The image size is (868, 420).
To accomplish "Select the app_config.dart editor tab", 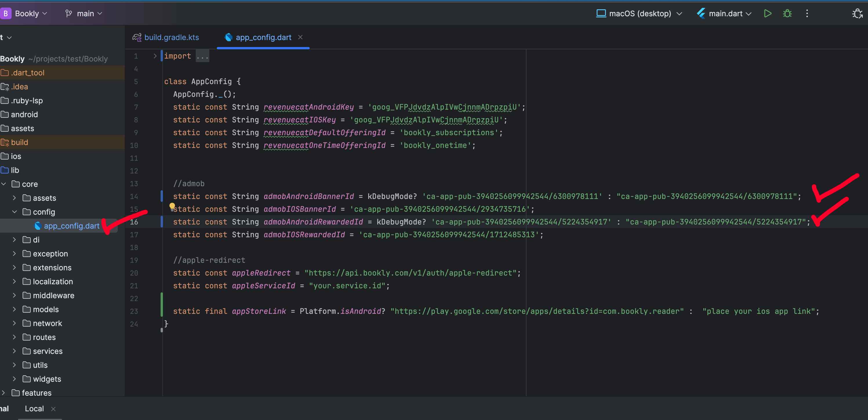I will pyautogui.click(x=263, y=37).
